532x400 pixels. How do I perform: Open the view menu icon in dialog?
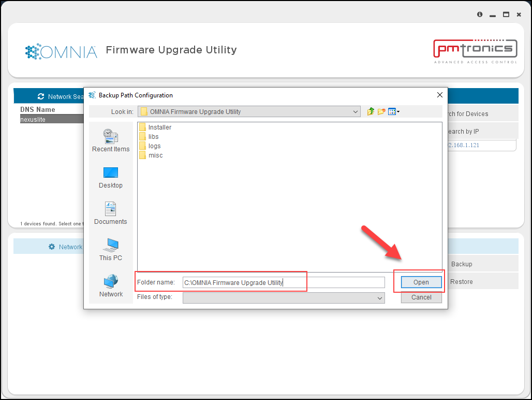[x=394, y=111]
